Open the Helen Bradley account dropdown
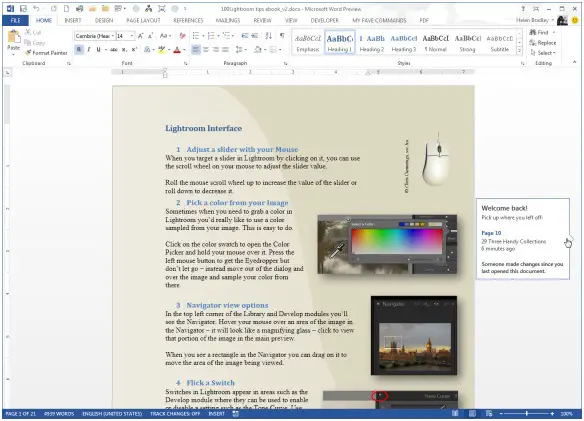Viewport: 584px width, 421px height. pyautogui.click(x=535, y=20)
